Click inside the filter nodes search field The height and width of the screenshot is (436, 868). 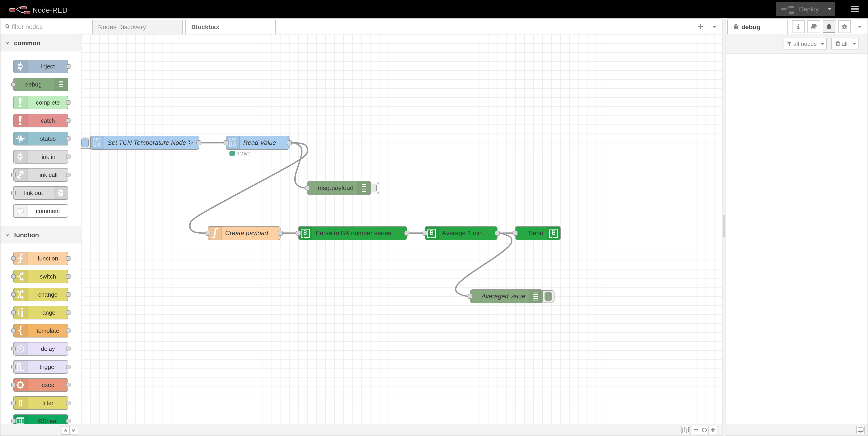click(40, 27)
